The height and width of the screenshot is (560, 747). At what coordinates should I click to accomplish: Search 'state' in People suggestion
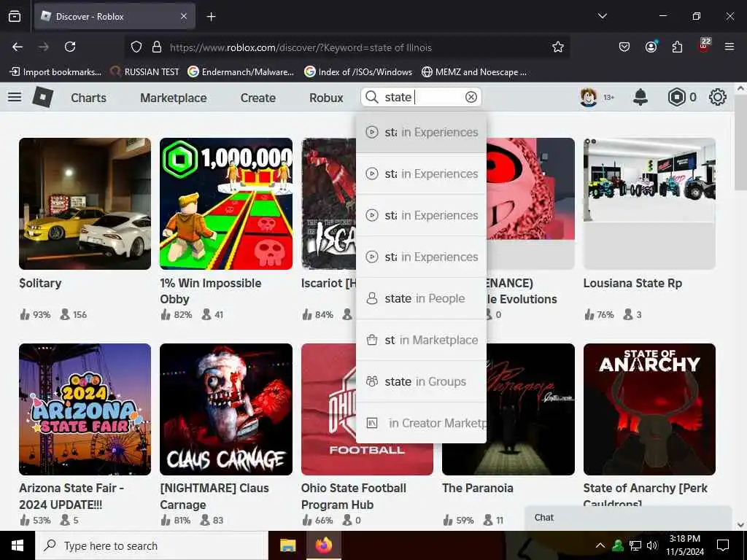[x=421, y=298]
